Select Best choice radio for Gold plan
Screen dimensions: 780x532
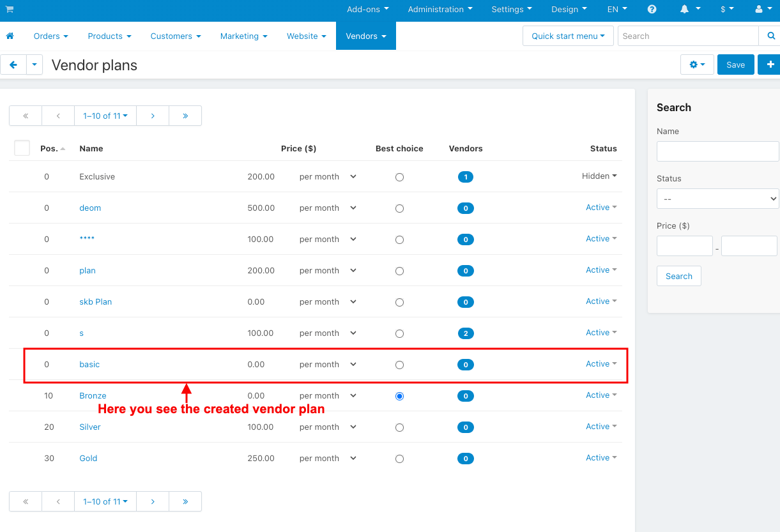point(399,459)
